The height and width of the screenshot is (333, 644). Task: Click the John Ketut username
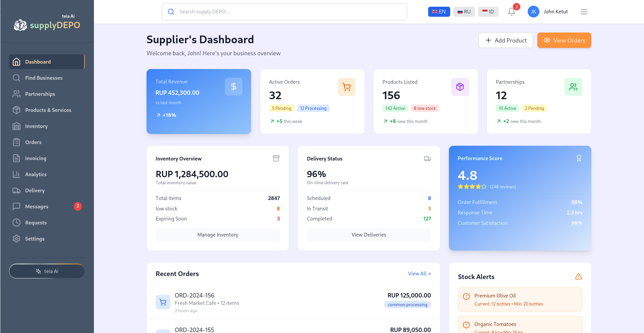point(555,12)
